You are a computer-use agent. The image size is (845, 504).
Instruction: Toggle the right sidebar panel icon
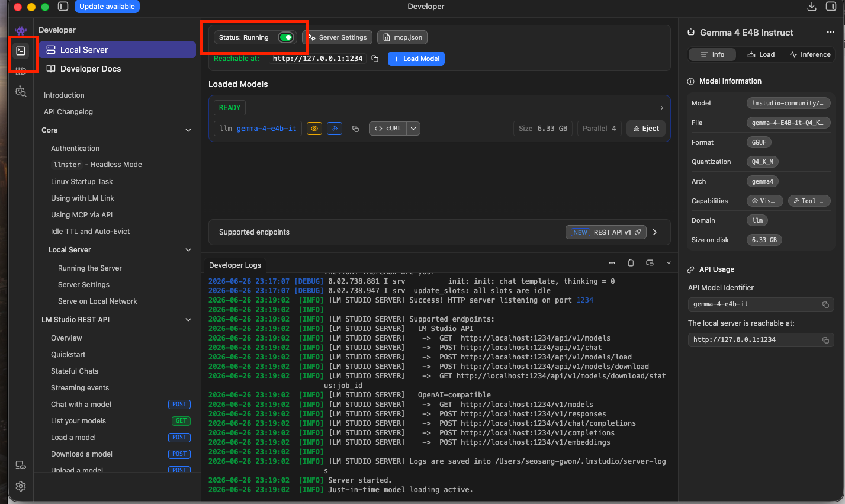coord(831,7)
